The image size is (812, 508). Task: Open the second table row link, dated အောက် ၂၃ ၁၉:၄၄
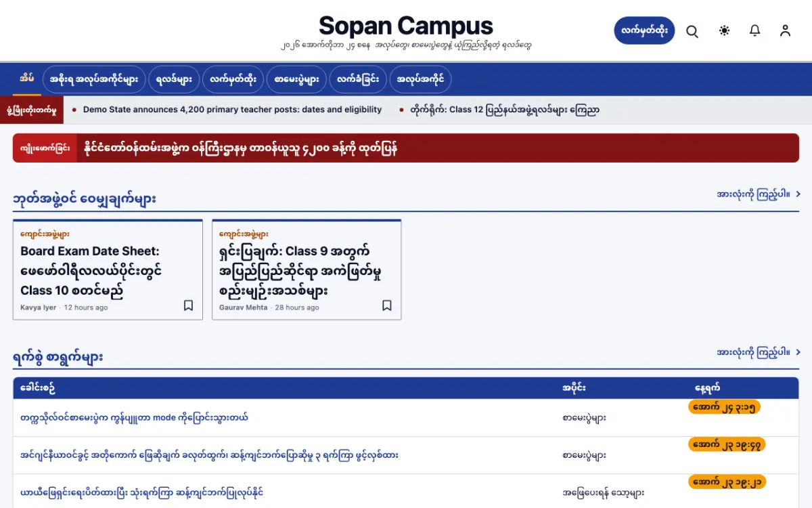pos(209,455)
